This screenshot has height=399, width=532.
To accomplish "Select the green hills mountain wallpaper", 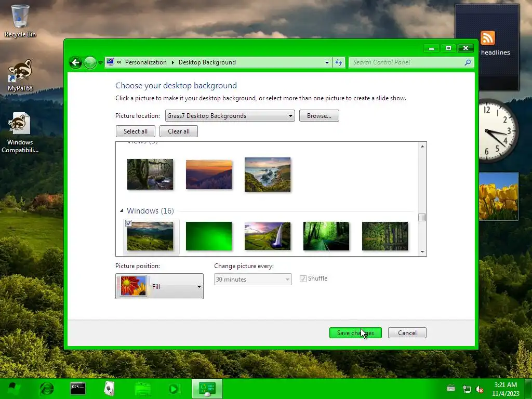I will (x=150, y=236).
